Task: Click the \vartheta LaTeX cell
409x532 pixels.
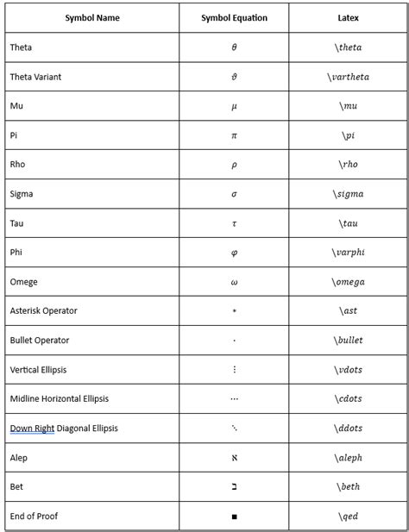Action: [349, 77]
